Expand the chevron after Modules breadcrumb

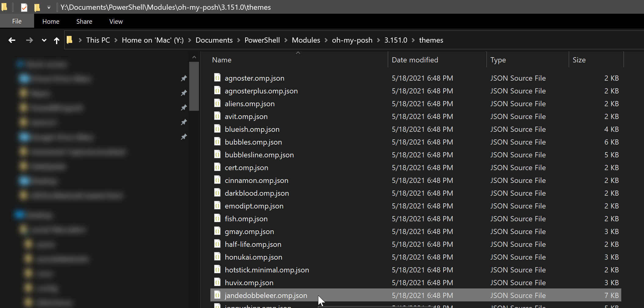[326, 40]
